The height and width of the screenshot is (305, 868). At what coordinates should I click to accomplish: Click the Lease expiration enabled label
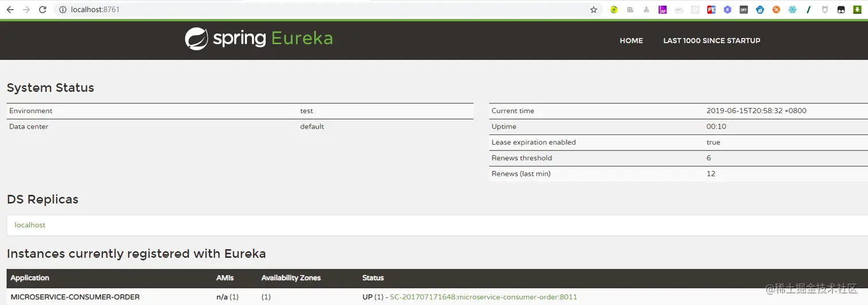pos(533,142)
